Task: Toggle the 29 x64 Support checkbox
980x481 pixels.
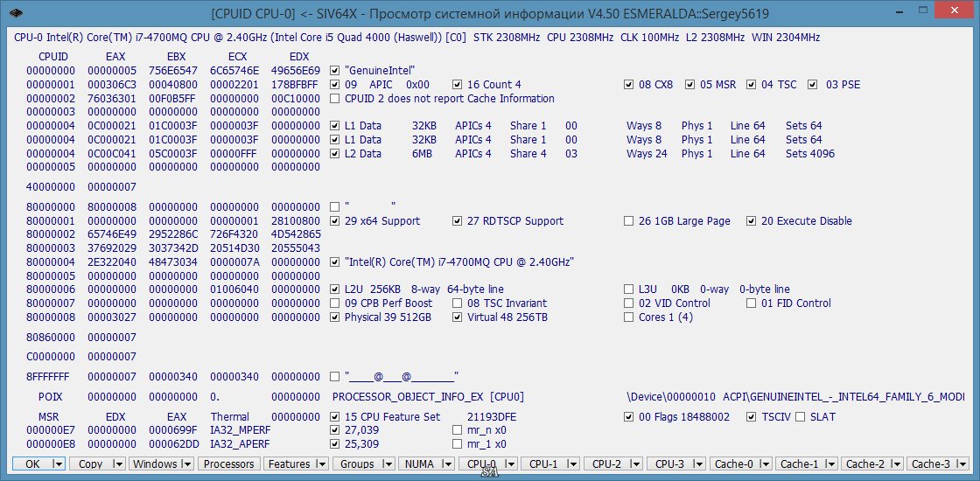Action: (335, 221)
